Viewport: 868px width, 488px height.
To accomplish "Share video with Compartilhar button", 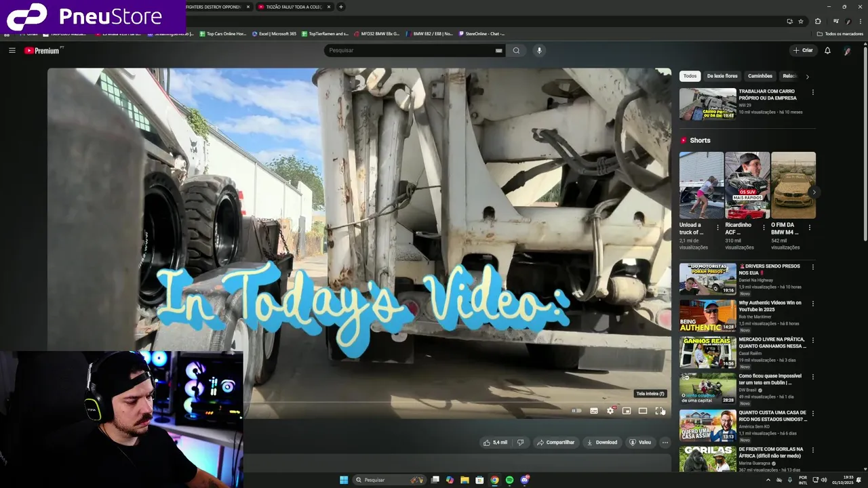I will tap(555, 443).
